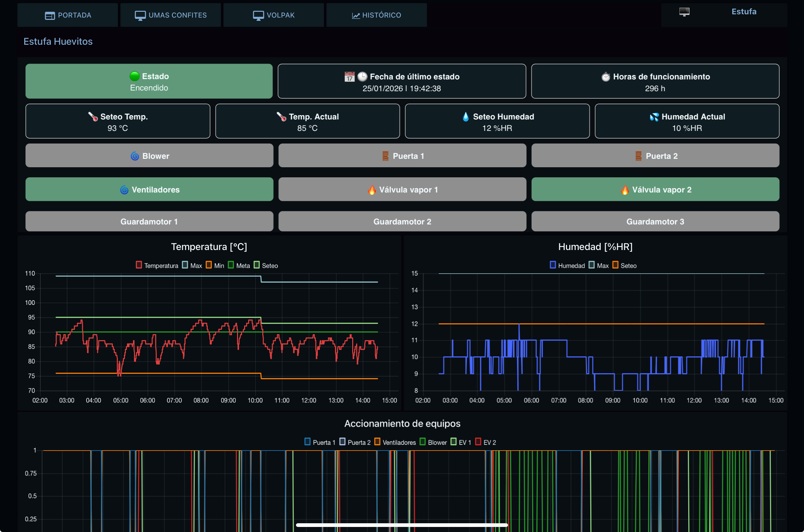Click the monitor icon next to Estufa

tap(684, 12)
